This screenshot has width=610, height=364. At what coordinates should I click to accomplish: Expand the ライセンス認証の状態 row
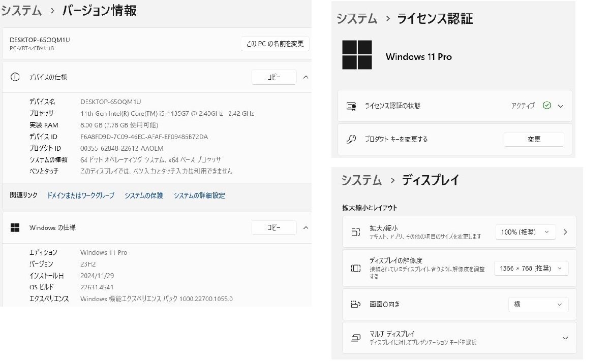click(561, 106)
